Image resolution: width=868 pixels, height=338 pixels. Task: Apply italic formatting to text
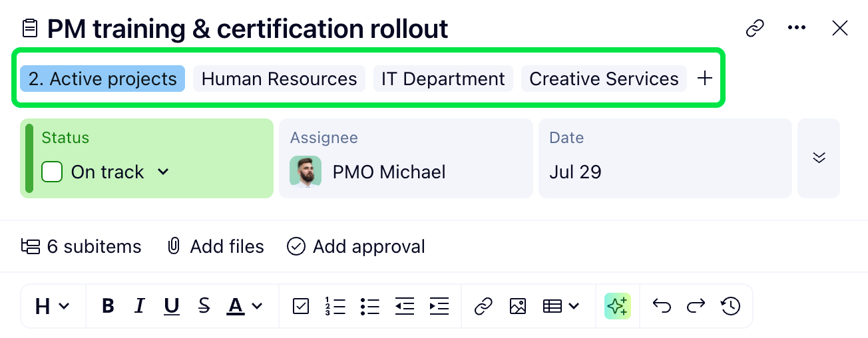pyautogui.click(x=140, y=306)
